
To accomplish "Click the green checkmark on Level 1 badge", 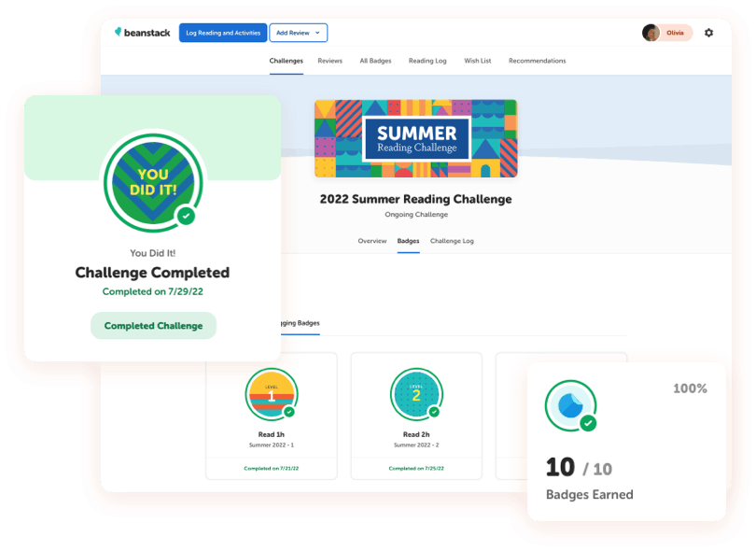I will click(289, 411).
